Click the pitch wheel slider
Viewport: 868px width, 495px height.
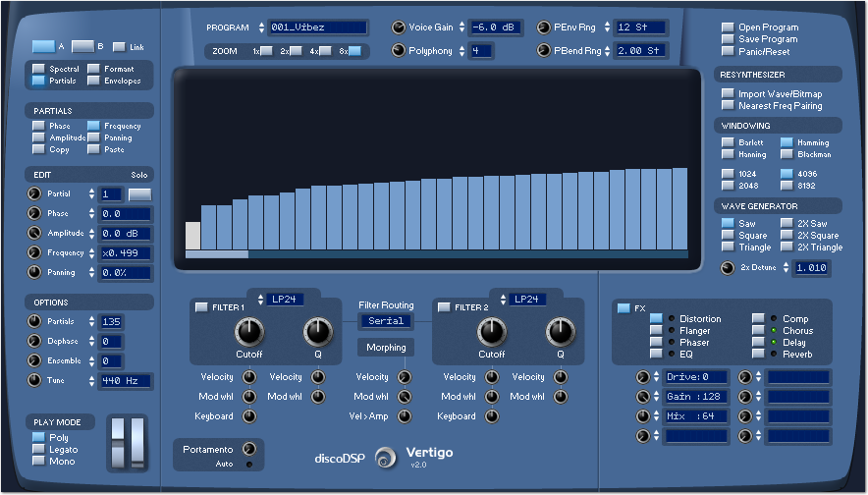[x=119, y=442]
